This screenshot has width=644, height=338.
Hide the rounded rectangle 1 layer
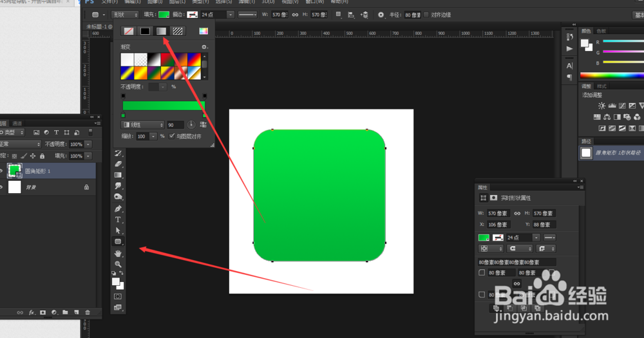pos(1,171)
